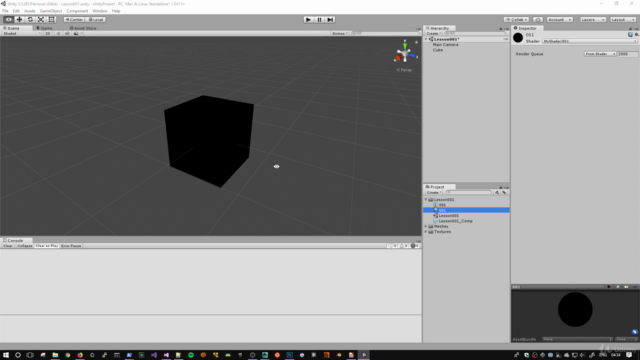Click the Project search field
Screen dimensions: 640x360
click(469, 192)
